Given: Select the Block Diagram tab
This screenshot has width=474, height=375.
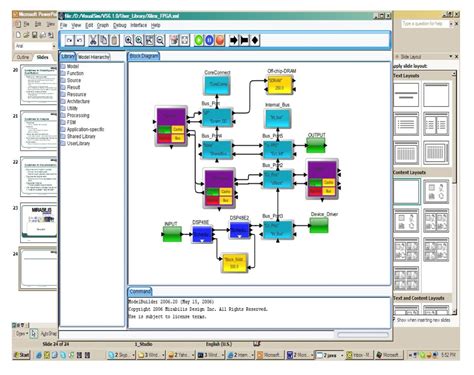Looking at the screenshot, I should [144, 56].
